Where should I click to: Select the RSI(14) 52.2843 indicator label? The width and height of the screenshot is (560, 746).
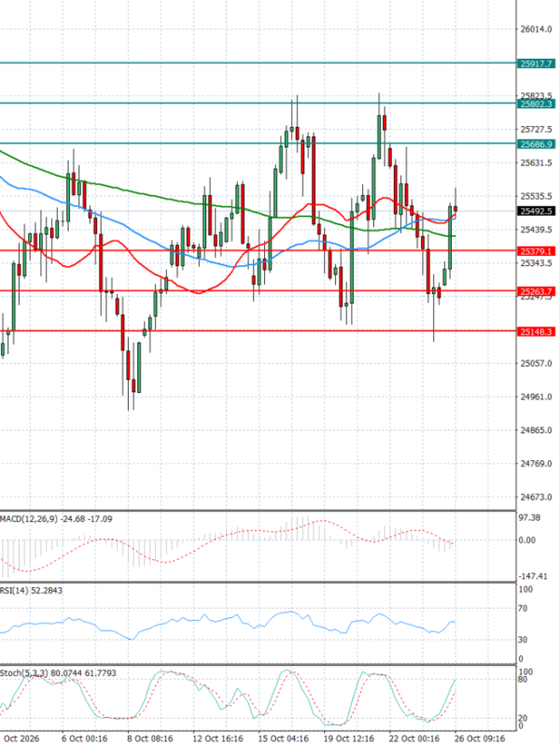[31, 590]
